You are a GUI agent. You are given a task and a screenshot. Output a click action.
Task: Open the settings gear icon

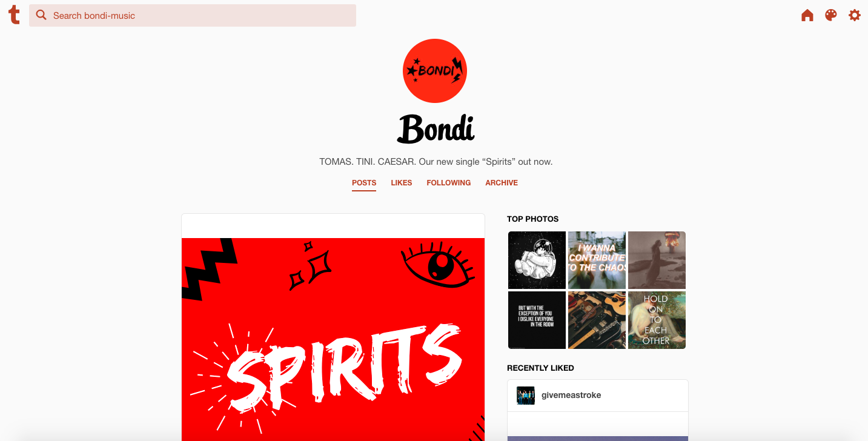click(854, 15)
